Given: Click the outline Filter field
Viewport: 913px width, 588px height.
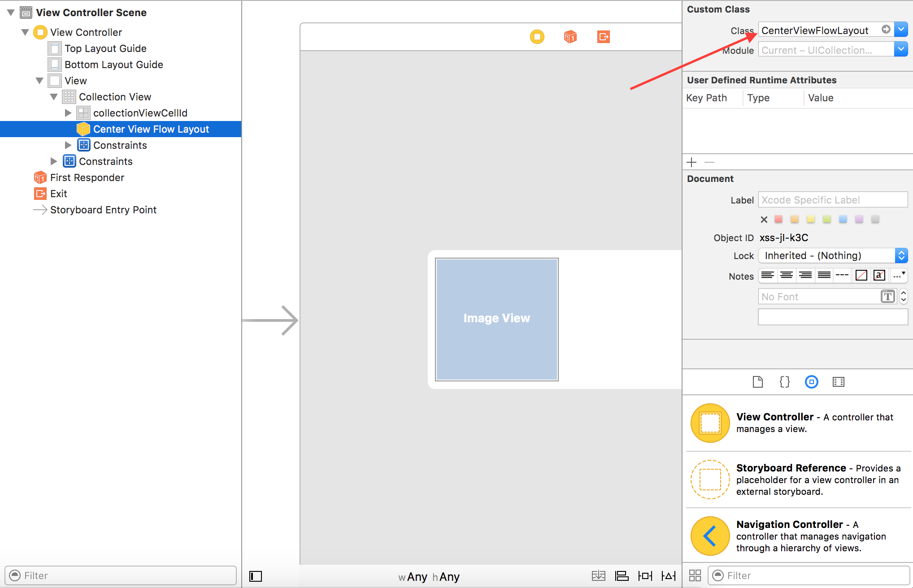Looking at the screenshot, I should [x=121, y=575].
